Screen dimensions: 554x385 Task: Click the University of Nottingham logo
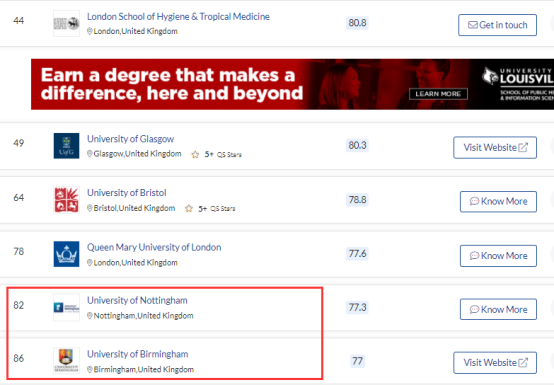(x=66, y=307)
